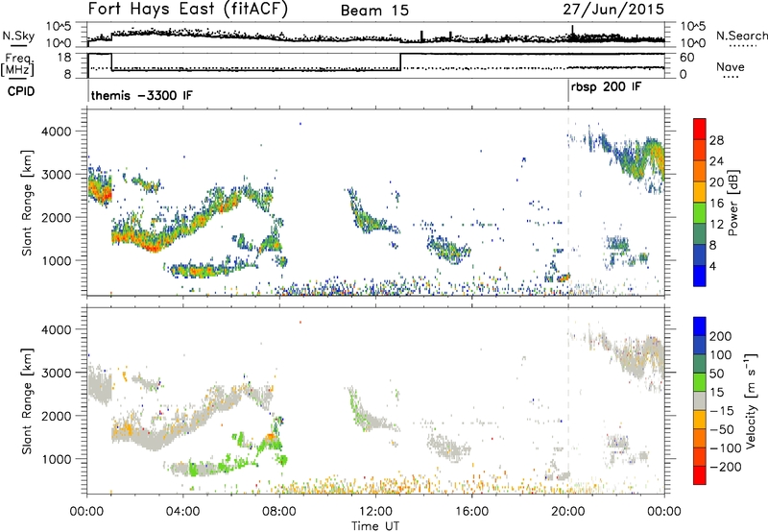
Task: Click the '1000' tick of the velocity panel
Action: click(x=57, y=459)
